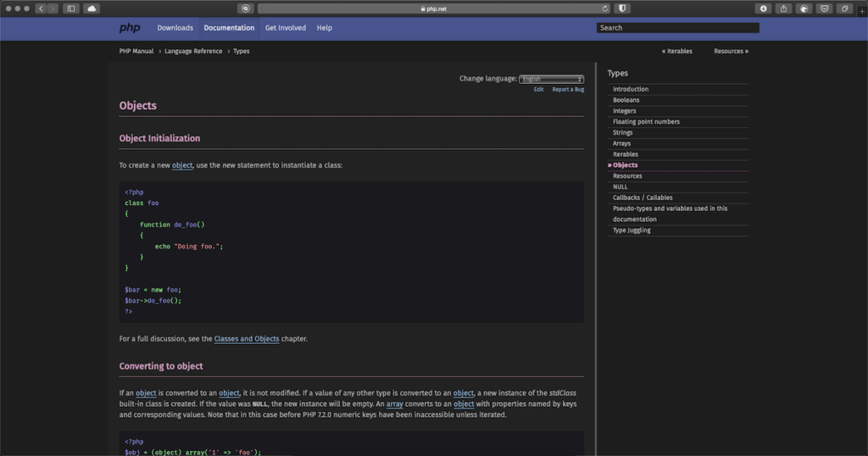Select Get Involved in navigation bar
868x456 pixels.
click(285, 28)
